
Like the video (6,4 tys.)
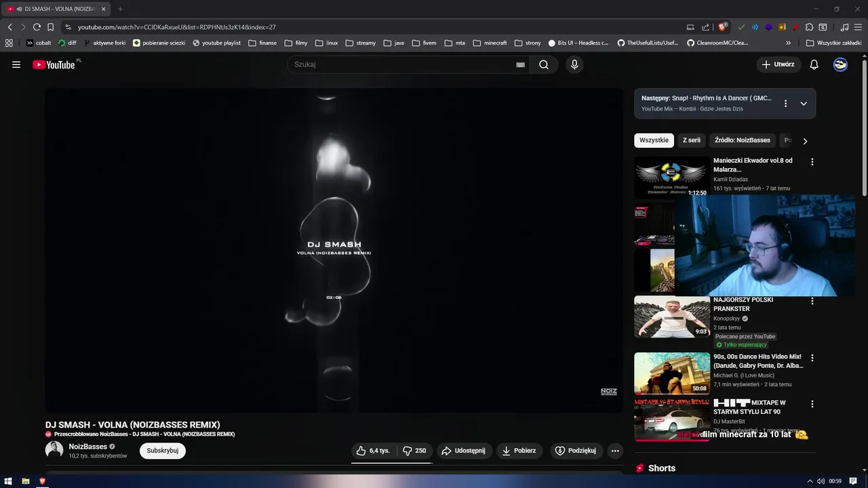[374, 451]
